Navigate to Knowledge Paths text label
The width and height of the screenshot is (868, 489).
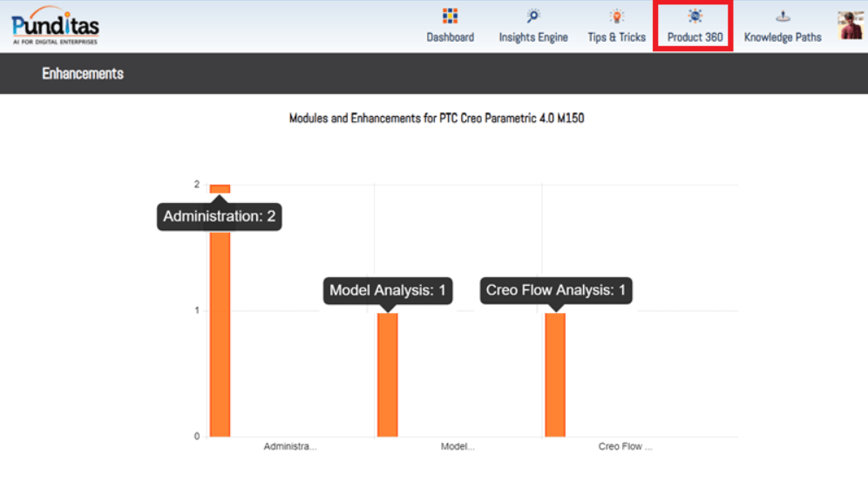pos(783,37)
